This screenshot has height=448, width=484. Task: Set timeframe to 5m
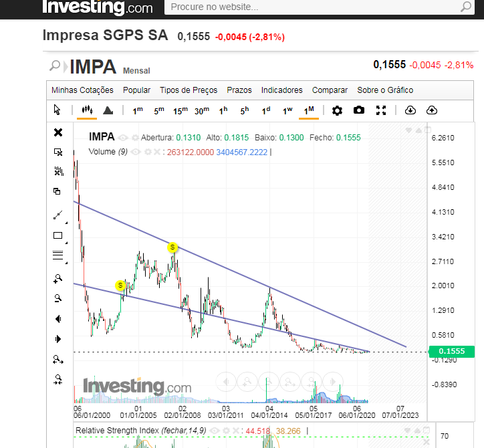pyautogui.click(x=159, y=110)
